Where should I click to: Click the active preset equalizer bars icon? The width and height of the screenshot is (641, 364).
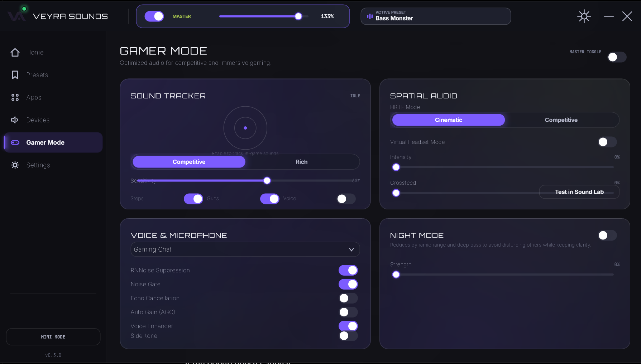370,16
